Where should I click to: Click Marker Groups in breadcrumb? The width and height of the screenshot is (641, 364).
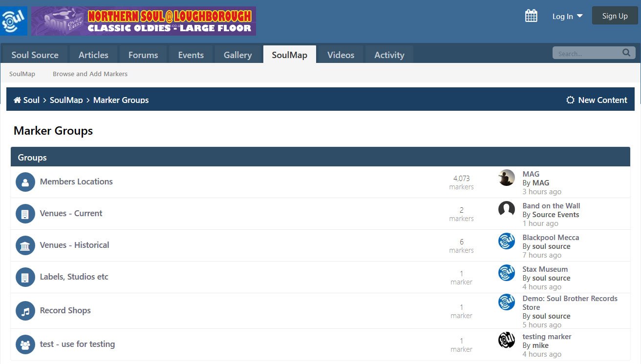pyautogui.click(x=121, y=100)
